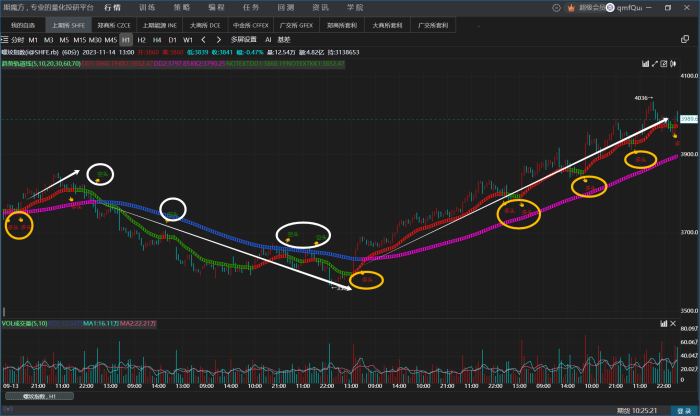Click the AI button in the timeframe bar
Viewport: 700px width, 416px height.
pos(268,39)
